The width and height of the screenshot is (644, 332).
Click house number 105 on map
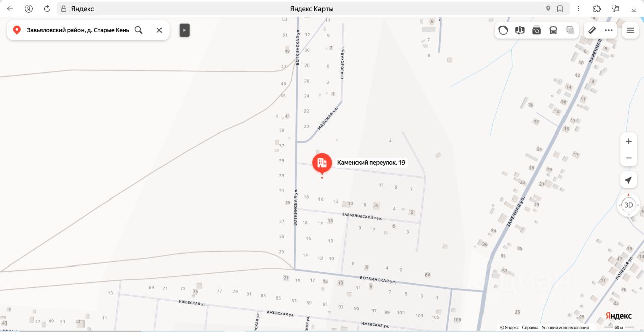click(x=435, y=317)
